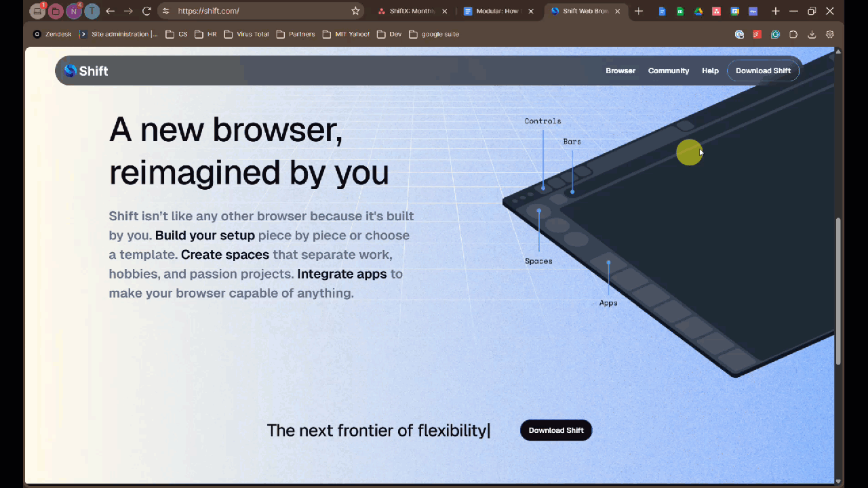Click the Grammarly extension icon

coord(775,34)
